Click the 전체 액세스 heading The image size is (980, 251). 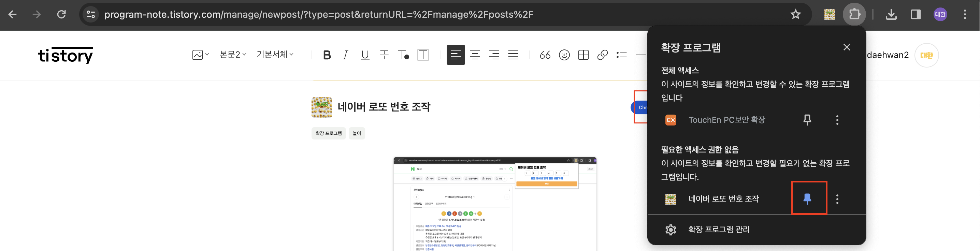coord(680,70)
